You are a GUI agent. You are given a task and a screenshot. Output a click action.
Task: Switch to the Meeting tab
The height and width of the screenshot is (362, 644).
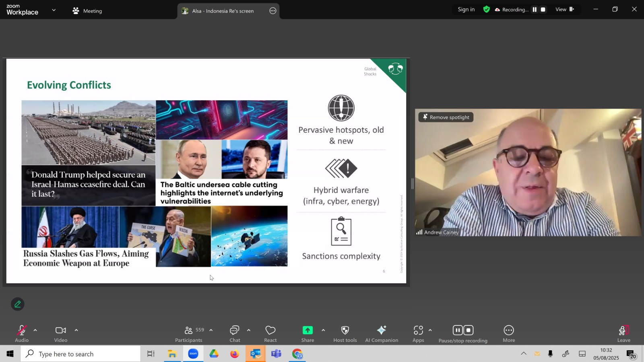[x=87, y=11]
